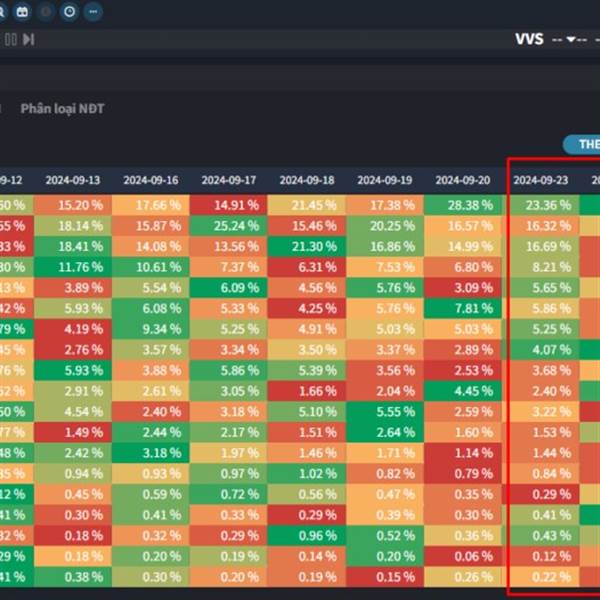Click the 25.24 % cell
600x600 pixels.
coord(229,226)
